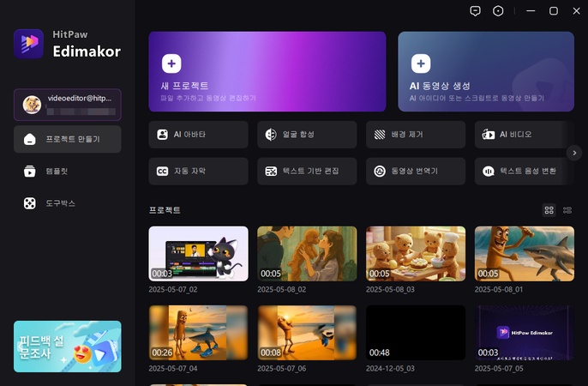Click the AI 아바타 person icon

click(162, 135)
